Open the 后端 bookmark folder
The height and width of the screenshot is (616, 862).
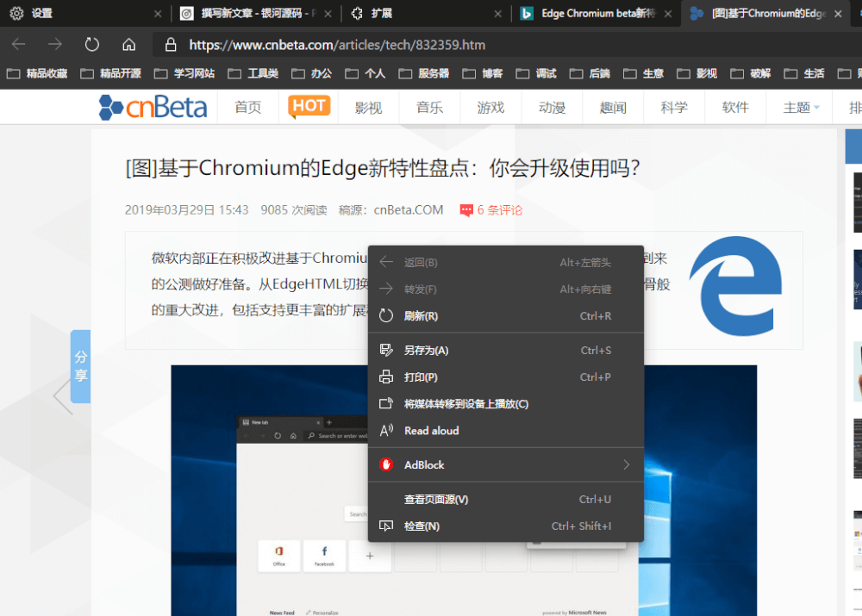click(590, 73)
